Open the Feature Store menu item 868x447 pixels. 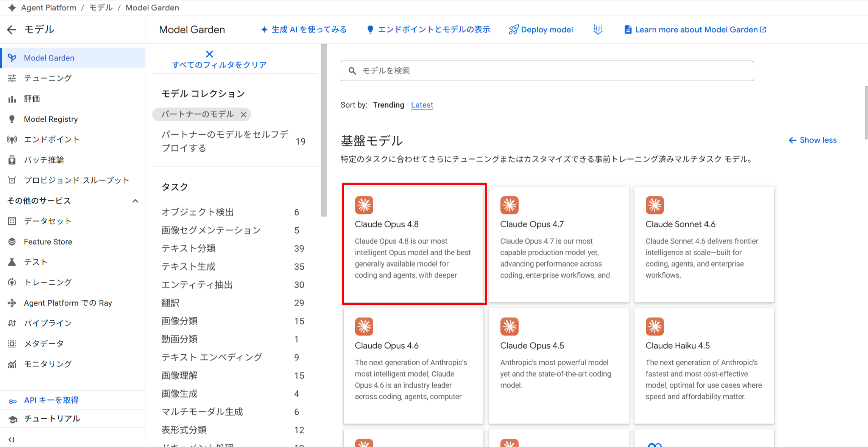[73, 242]
